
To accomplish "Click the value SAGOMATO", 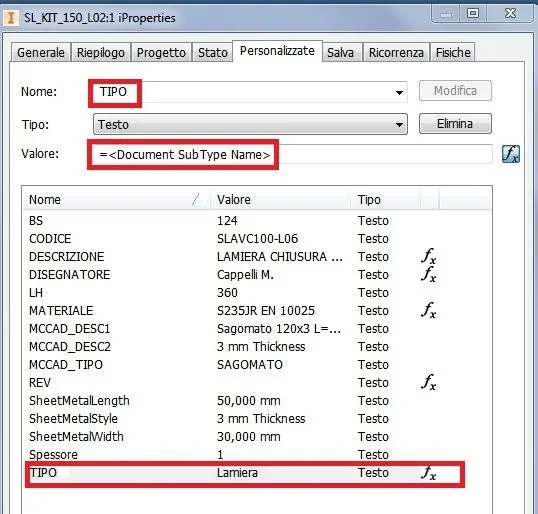I will coord(250,364).
